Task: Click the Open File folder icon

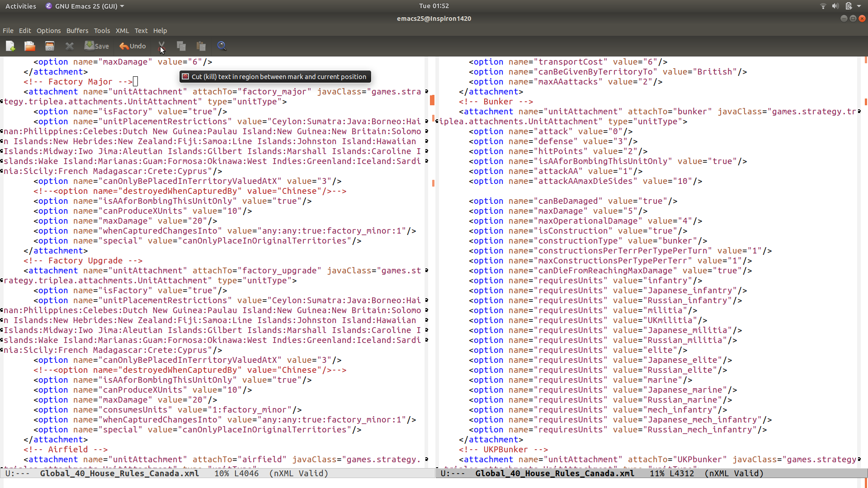Action: [x=30, y=46]
